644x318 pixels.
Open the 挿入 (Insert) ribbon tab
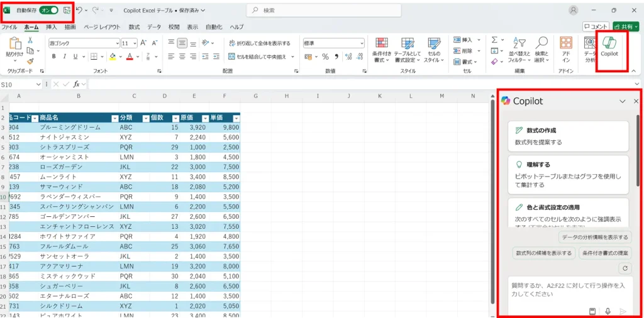tap(52, 28)
